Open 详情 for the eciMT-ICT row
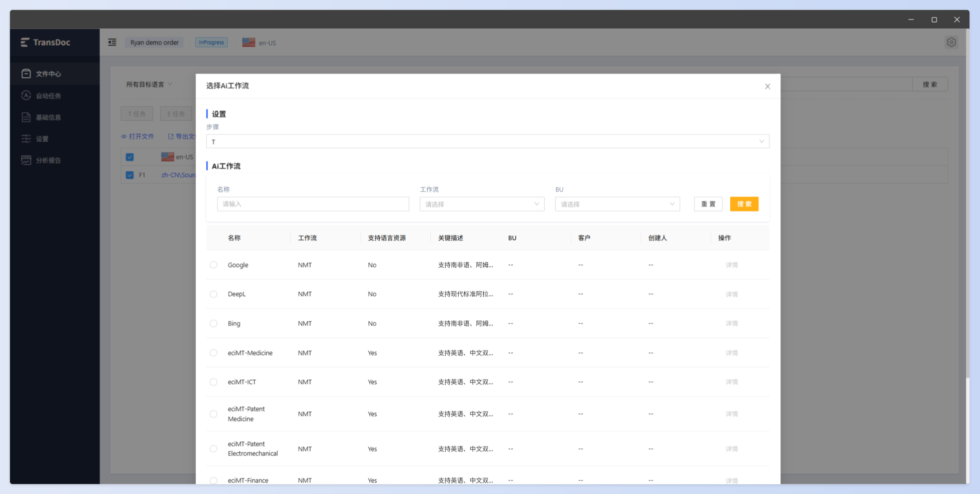The height and width of the screenshot is (494, 980). pyautogui.click(x=732, y=382)
